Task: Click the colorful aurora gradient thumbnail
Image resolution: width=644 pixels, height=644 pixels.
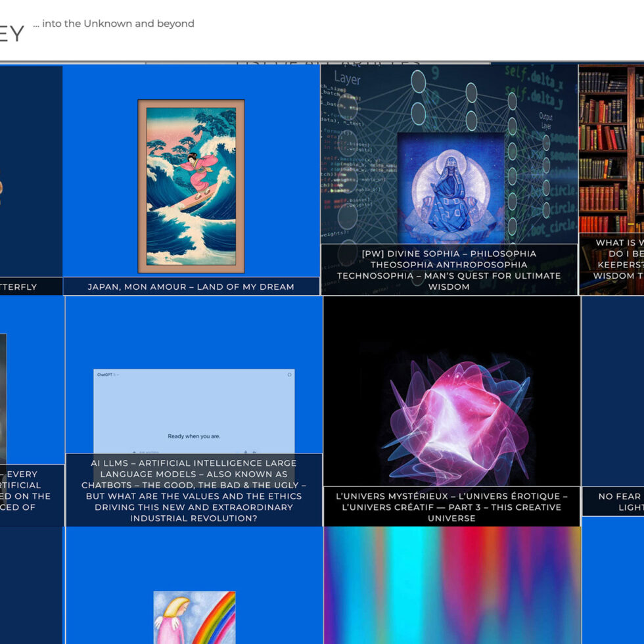Action: click(452, 585)
